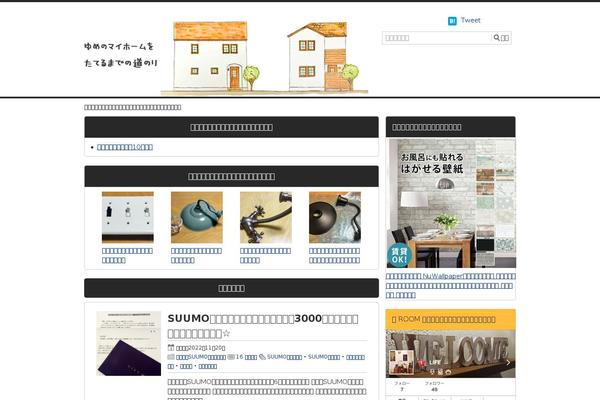This screenshot has width=600, height=400.
Task: Open the black lamp shade thumbnail
Action: pyautogui.click(x=335, y=217)
